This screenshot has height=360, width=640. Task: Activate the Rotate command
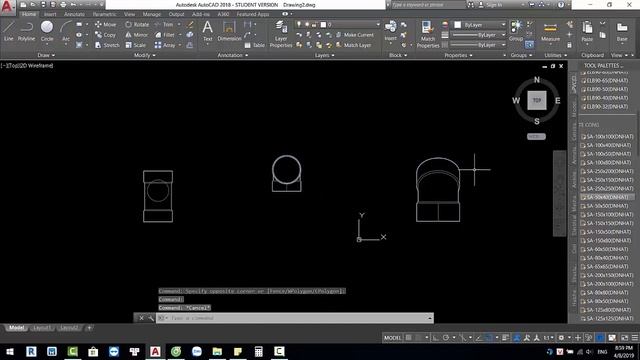pyautogui.click(x=137, y=24)
